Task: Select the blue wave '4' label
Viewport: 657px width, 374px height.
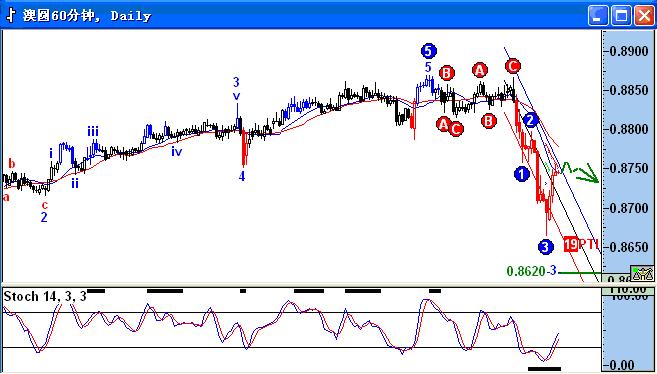Action: coord(242,177)
